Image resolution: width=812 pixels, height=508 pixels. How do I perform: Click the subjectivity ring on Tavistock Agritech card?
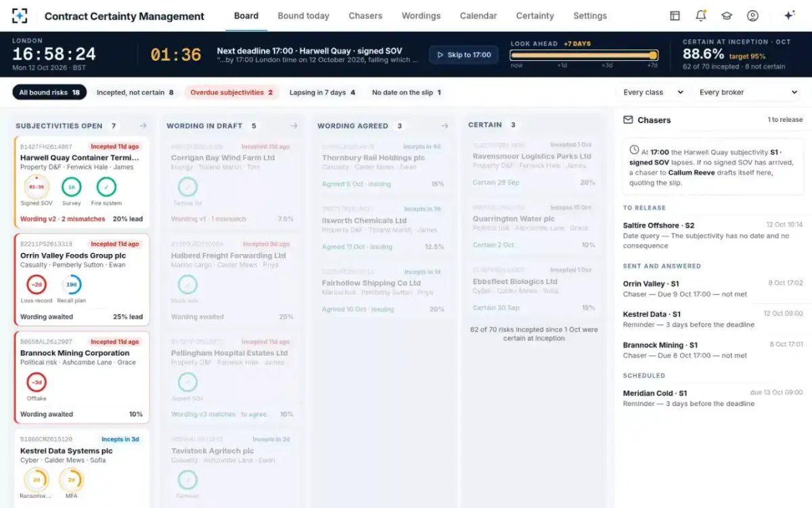tap(187, 480)
